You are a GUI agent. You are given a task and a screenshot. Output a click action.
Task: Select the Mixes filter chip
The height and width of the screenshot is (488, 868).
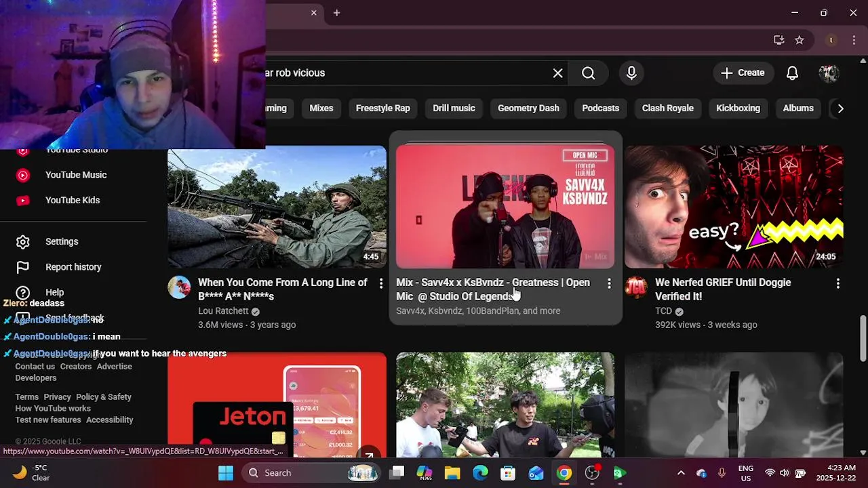321,108
